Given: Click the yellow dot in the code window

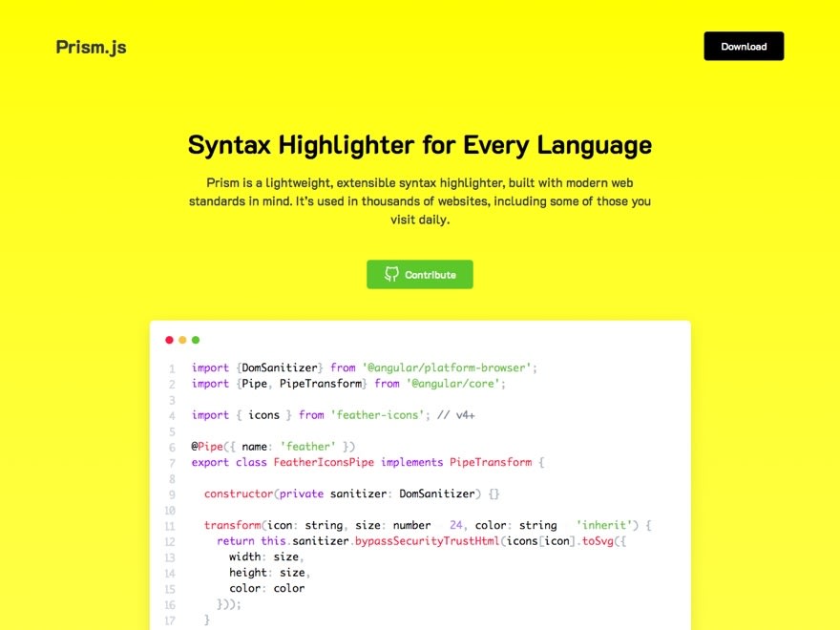Looking at the screenshot, I should coord(182,340).
